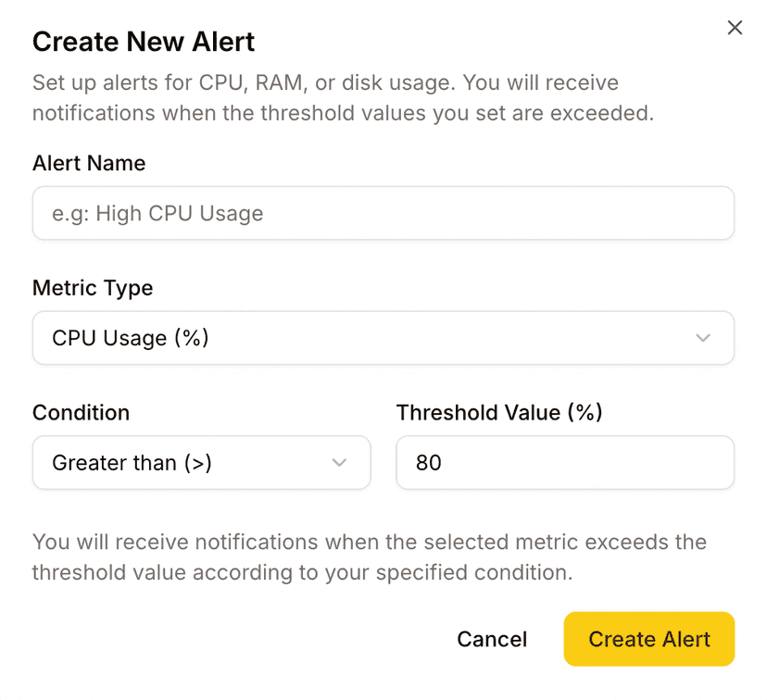Image resolution: width=767 pixels, height=700 pixels.
Task: Click the Create New Alert title
Action: tap(144, 42)
